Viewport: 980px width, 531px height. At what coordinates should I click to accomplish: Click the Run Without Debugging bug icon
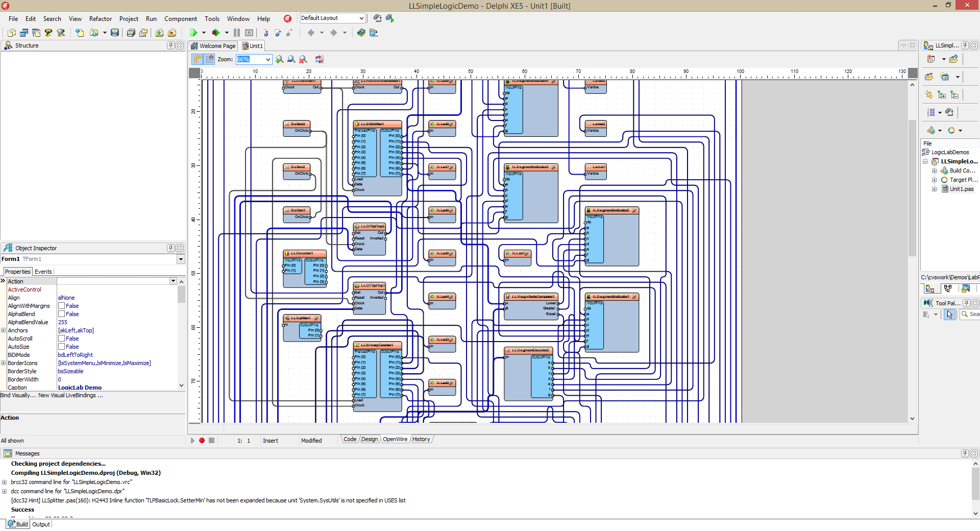[x=216, y=33]
